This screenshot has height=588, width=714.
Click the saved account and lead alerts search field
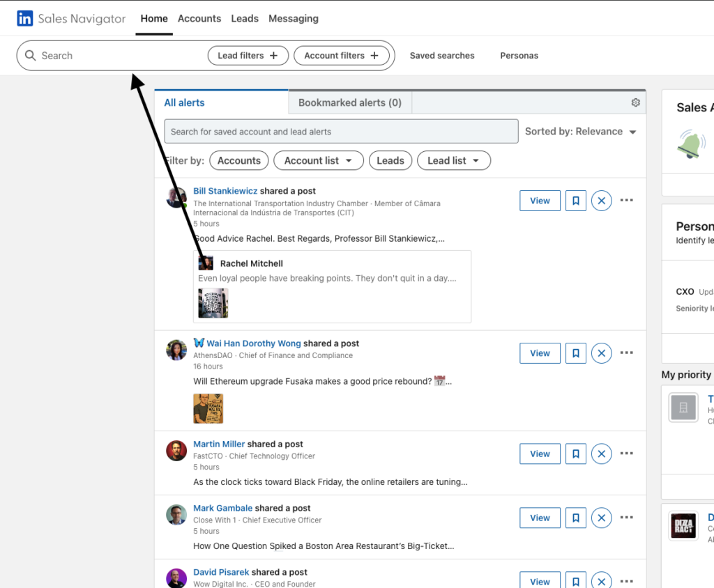tap(340, 132)
